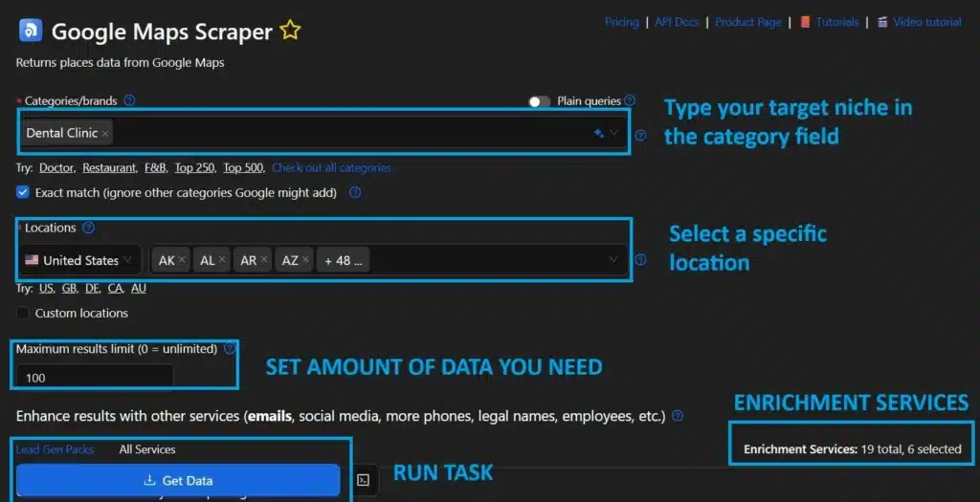Open help icon after Enhance results text
Screen dimensions: 980x502
click(x=677, y=416)
